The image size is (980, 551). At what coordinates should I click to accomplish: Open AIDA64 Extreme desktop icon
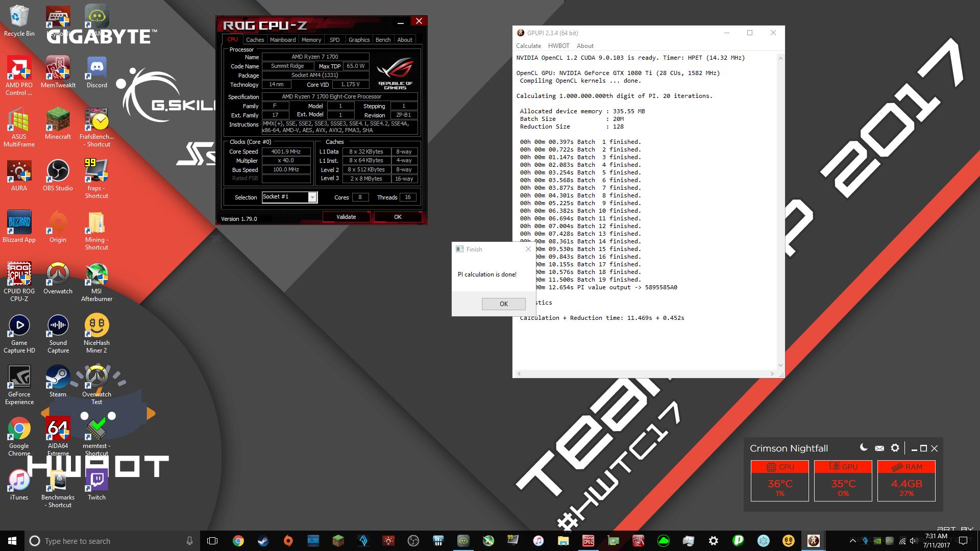pos(58,437)
